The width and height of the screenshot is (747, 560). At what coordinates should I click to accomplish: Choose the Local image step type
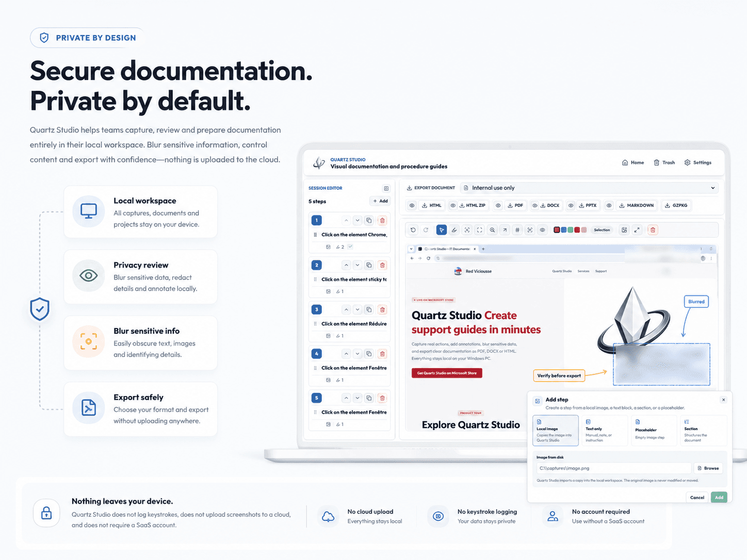(556, 431)
